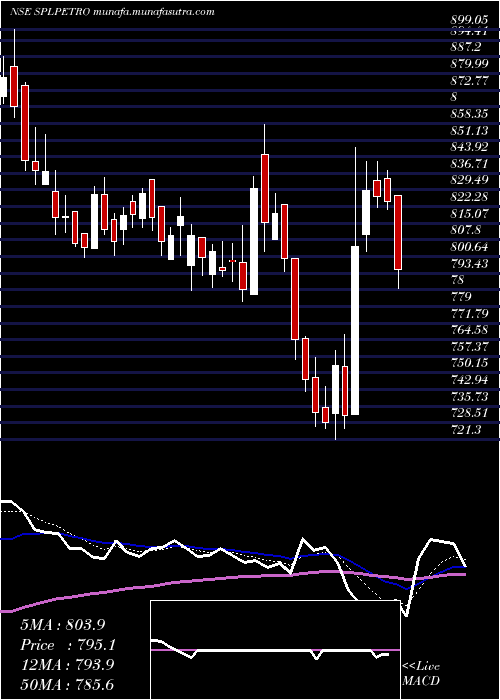
Task: Select the 899.05 price label
Action: coord(470,20)
